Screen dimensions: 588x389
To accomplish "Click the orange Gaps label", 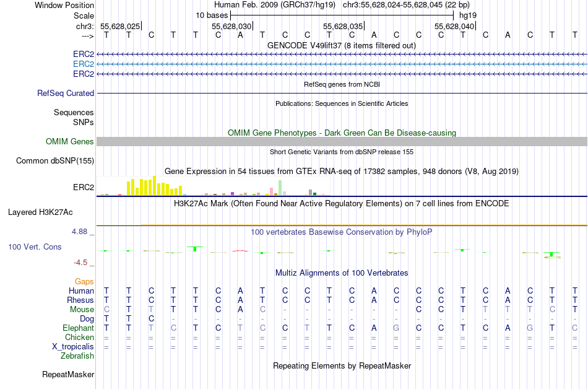I will (84, 281).
